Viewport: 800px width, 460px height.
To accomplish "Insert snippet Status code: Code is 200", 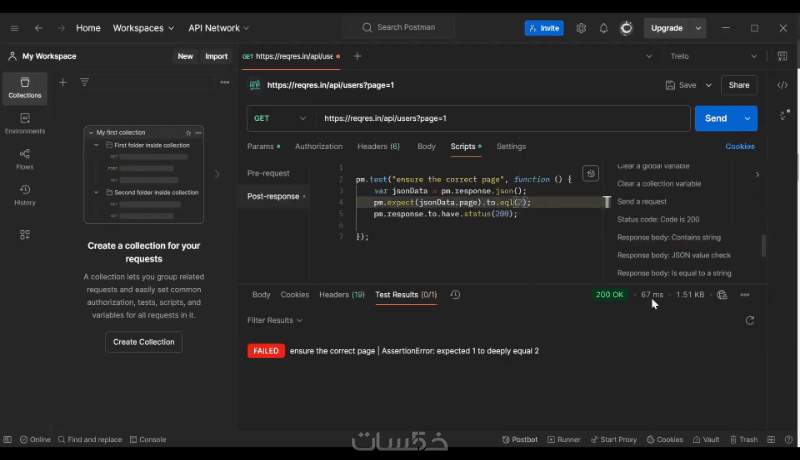I will [658, 219].
